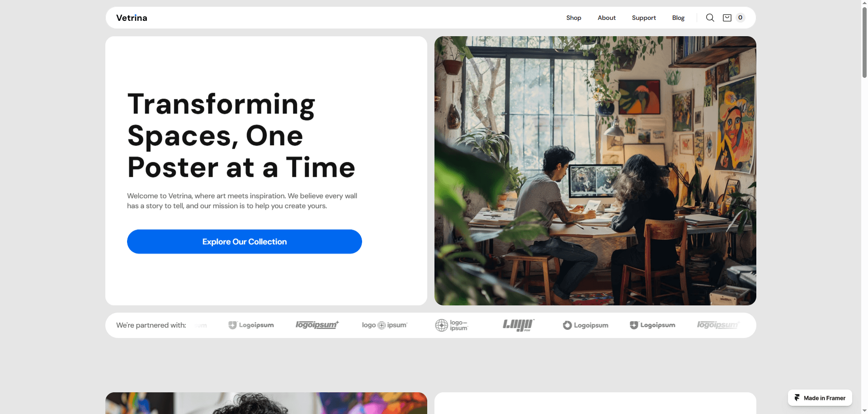Click the studio artists hero photo
Image resolution: width=868 pixels, height=414 pixels.
595,171
